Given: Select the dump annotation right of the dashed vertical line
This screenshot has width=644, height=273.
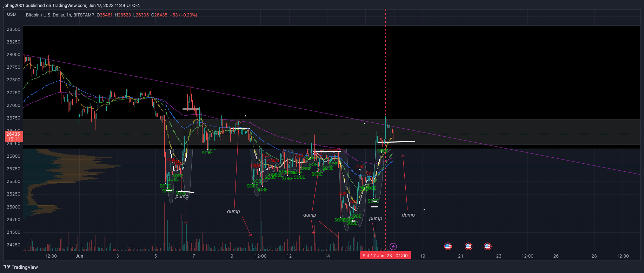Looking at the screenshot, I should [408, 215].
